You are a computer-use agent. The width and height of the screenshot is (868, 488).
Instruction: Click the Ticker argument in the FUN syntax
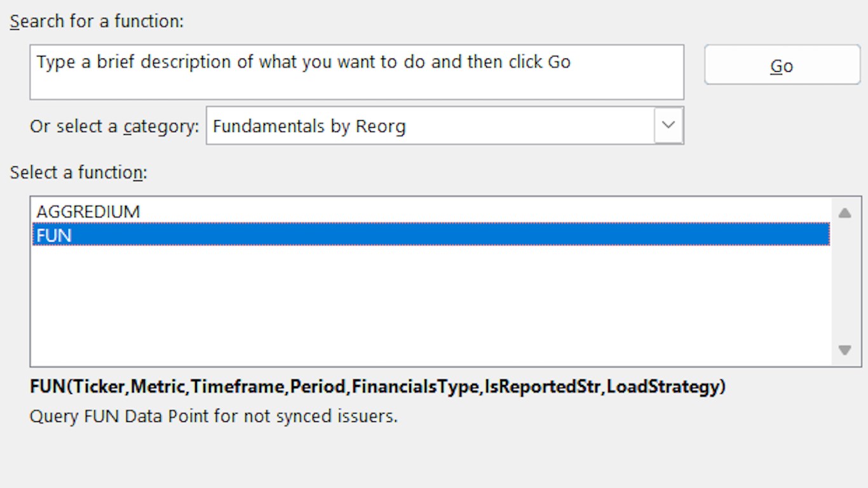100,386
